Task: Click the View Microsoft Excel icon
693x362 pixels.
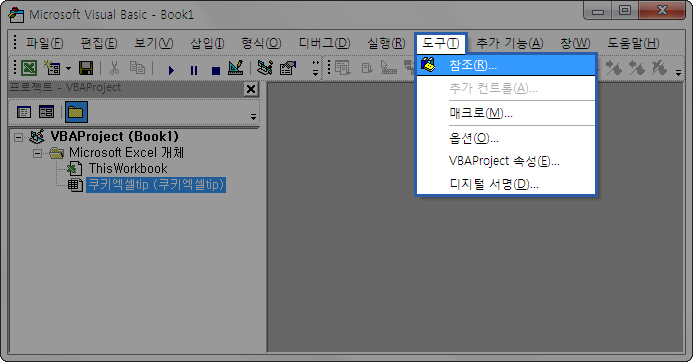Action: pos(29,68)
